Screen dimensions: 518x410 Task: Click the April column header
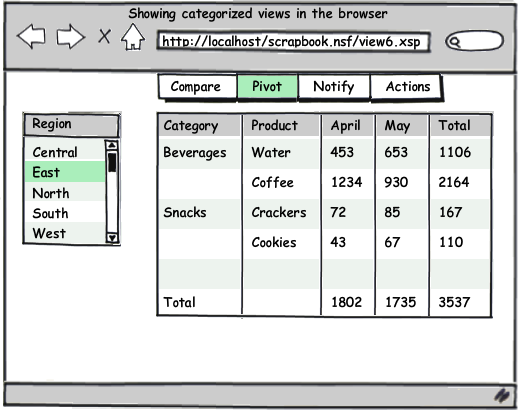(x=347, y=125)
